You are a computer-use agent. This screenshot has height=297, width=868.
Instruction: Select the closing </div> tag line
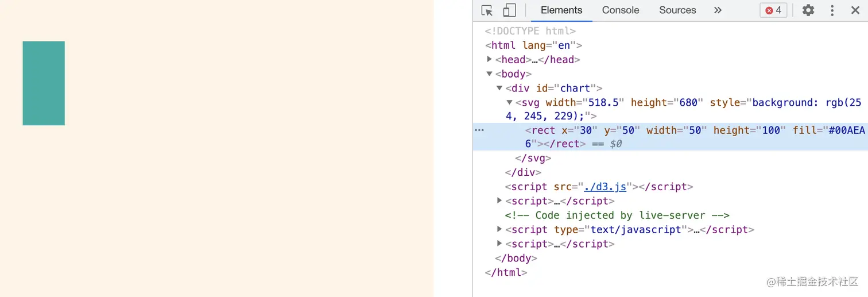tap(523, 172)
